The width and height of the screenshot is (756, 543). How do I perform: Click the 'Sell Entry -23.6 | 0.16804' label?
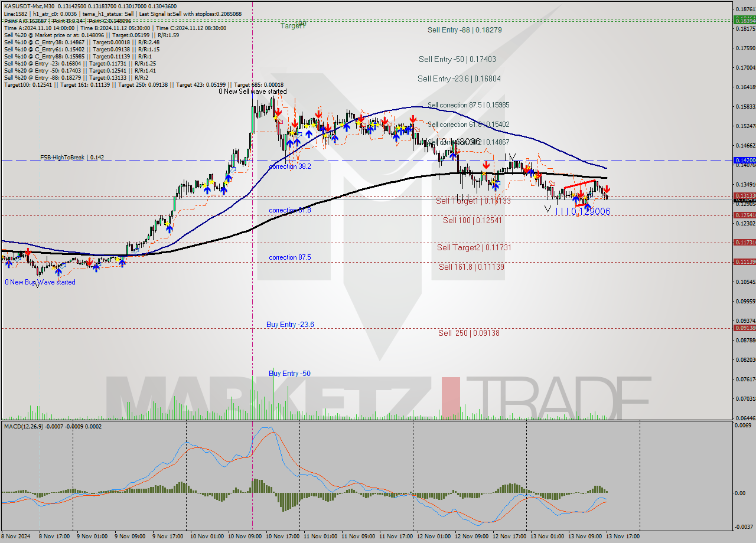coord(459,78)
